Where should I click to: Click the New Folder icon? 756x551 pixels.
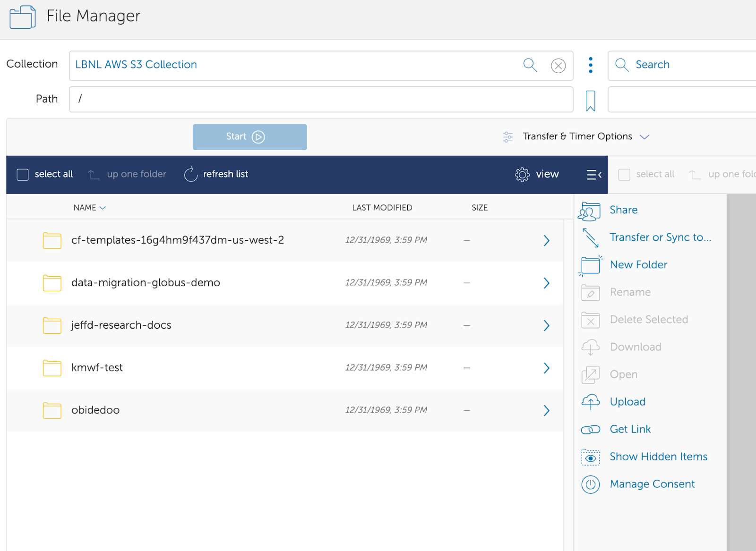point(591,265)
